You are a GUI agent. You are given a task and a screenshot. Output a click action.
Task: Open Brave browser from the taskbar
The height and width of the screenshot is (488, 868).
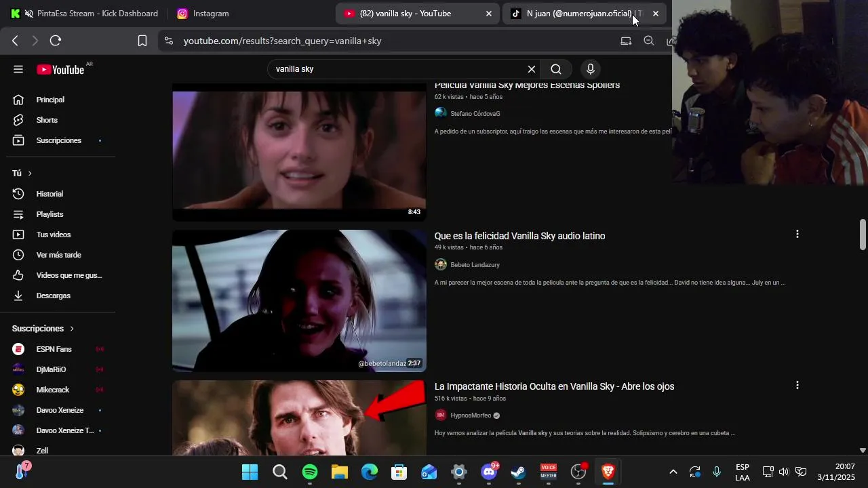click(608, 472)
